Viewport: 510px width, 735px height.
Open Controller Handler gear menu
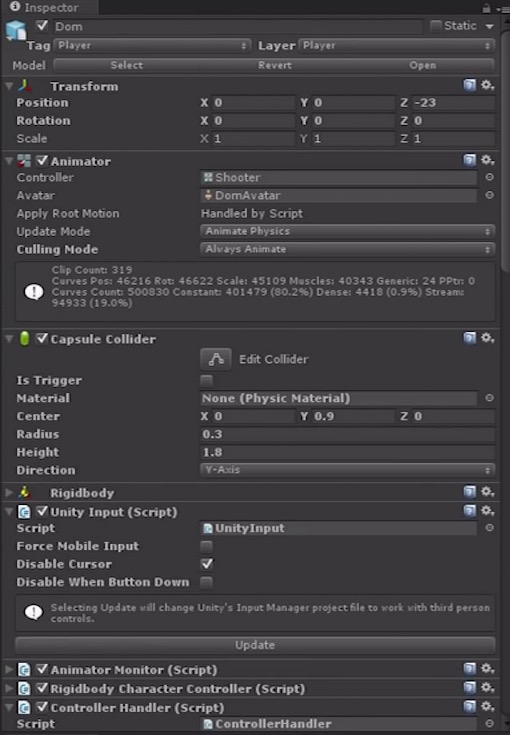[488, 707]
